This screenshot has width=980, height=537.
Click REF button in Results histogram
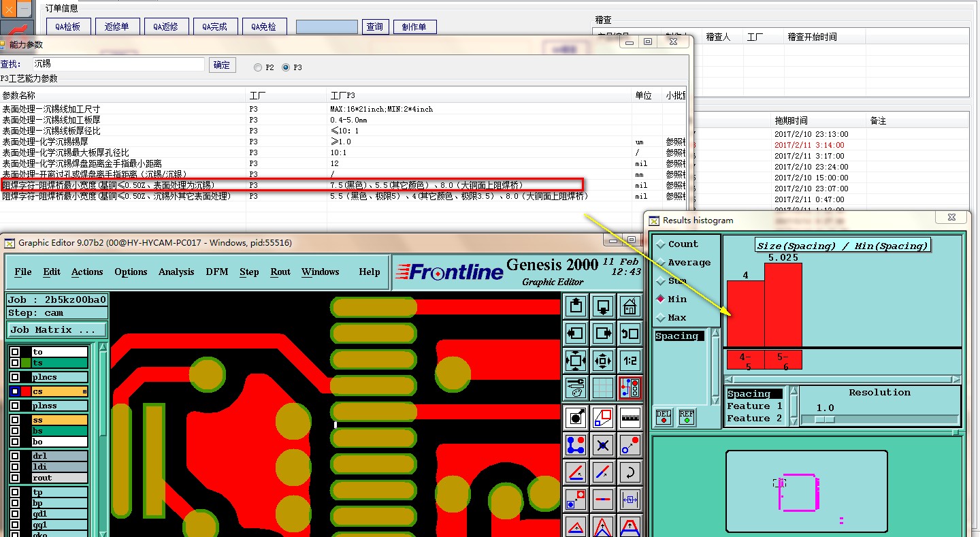tap(687, 417)
